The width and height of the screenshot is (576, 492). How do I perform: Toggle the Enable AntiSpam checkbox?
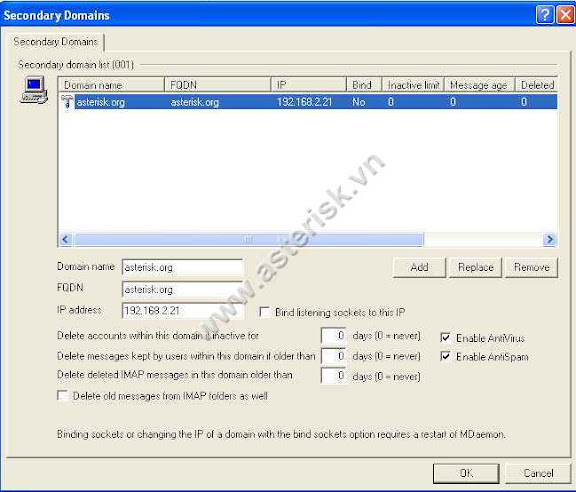(x=445, y=356)
